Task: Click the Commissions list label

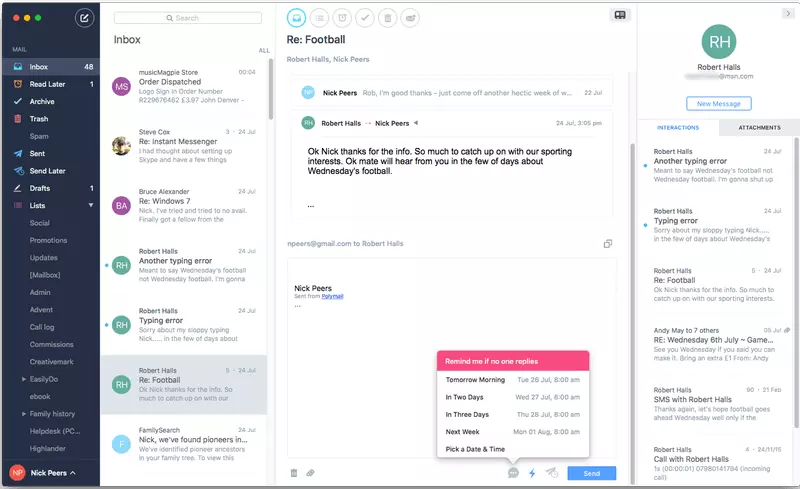Action: [x=52, y=345]
